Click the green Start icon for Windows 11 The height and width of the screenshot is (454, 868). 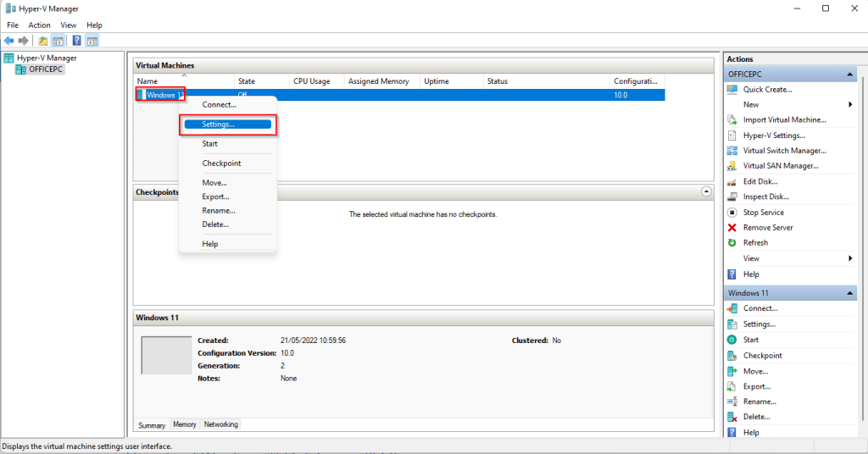[x=732, y=340]
